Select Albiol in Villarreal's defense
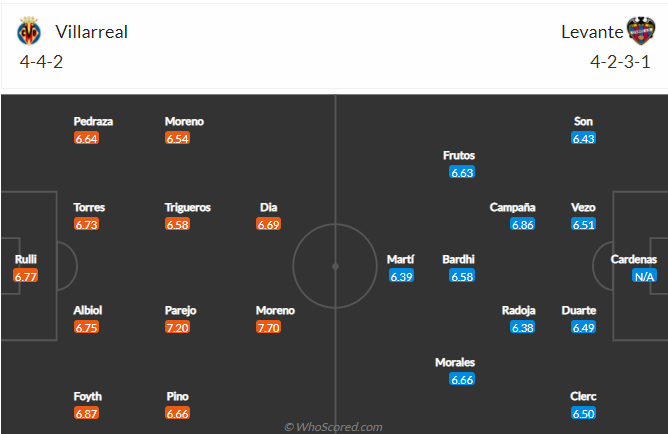The image size is (668, 434). (x=88, y=310)
